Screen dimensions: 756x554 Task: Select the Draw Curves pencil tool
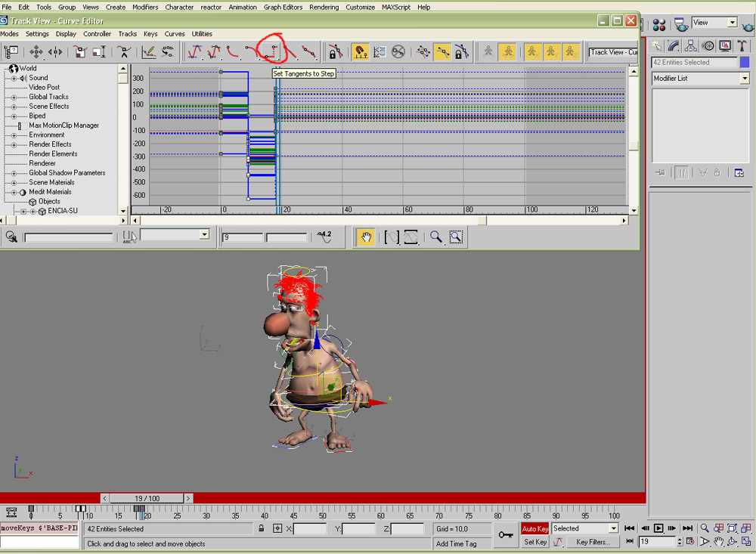(148, 51)
